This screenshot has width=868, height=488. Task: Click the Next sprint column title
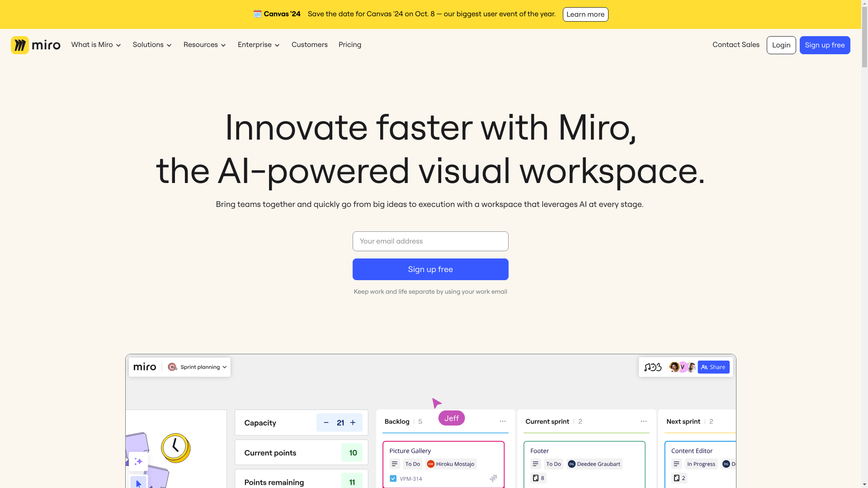(683, 422)
